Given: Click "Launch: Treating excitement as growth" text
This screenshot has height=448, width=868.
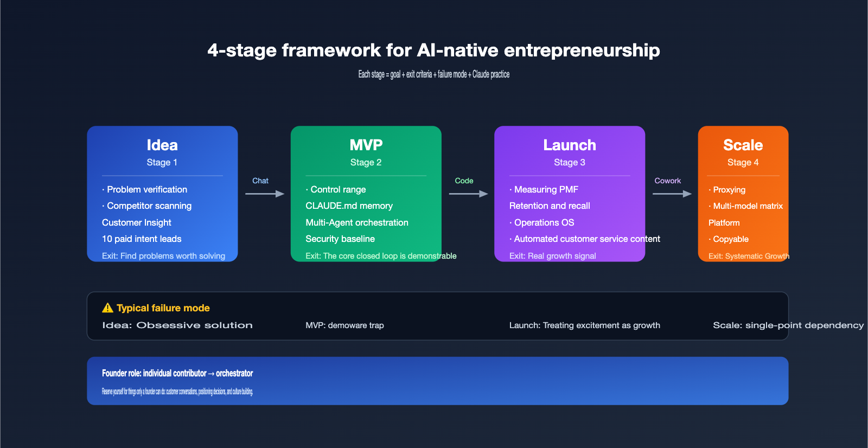Looking at the screenshot, I should [585, 325].
